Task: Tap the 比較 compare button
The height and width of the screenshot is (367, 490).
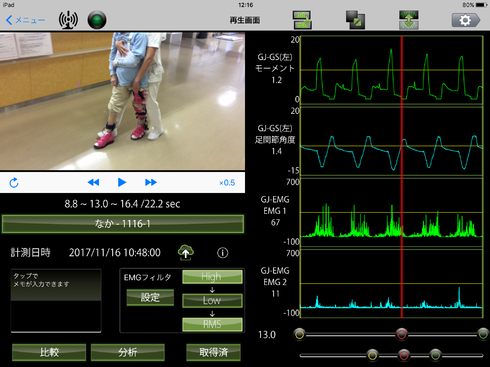Action: (x=49, y=352)
